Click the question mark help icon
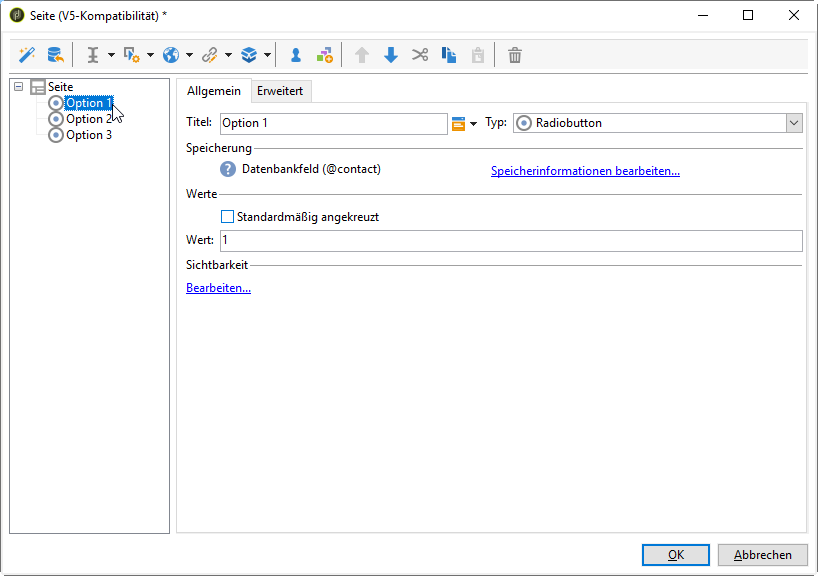826x585 pixels. [228, 169]
